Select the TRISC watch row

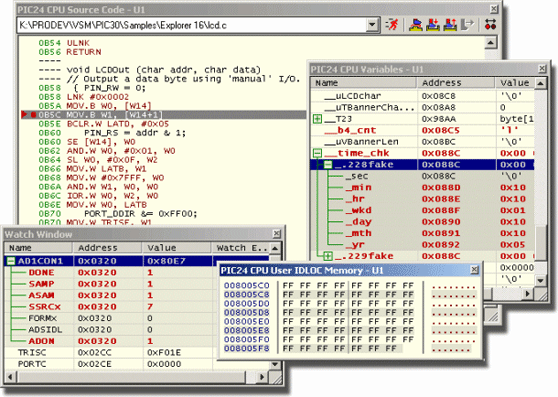[x=110, y=353]
